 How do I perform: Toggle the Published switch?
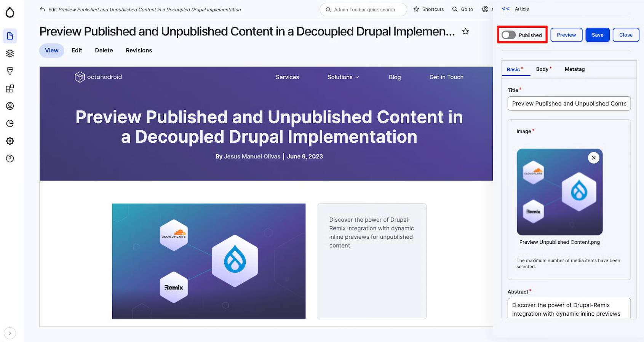coord(508,35)
